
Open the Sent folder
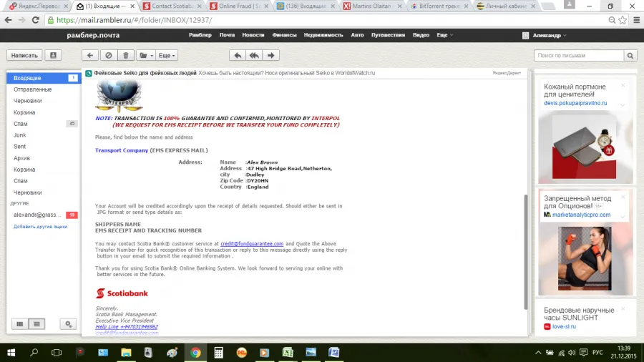[20, 147]
